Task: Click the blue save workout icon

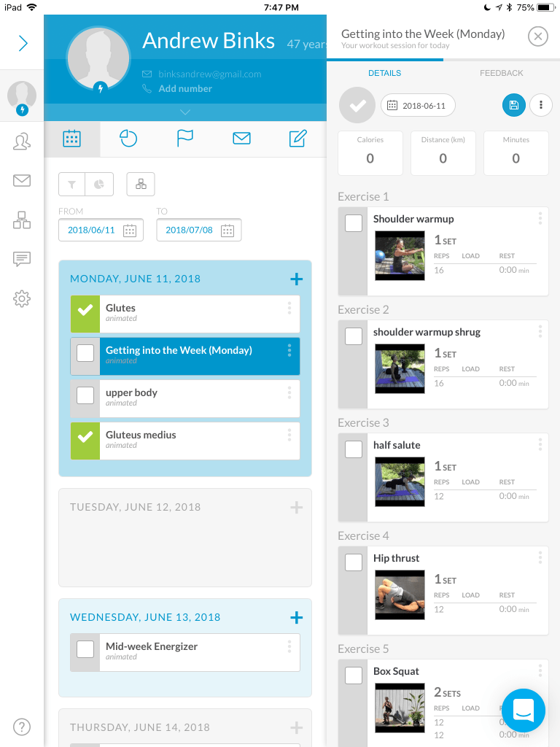Action: tap(513, 105)
